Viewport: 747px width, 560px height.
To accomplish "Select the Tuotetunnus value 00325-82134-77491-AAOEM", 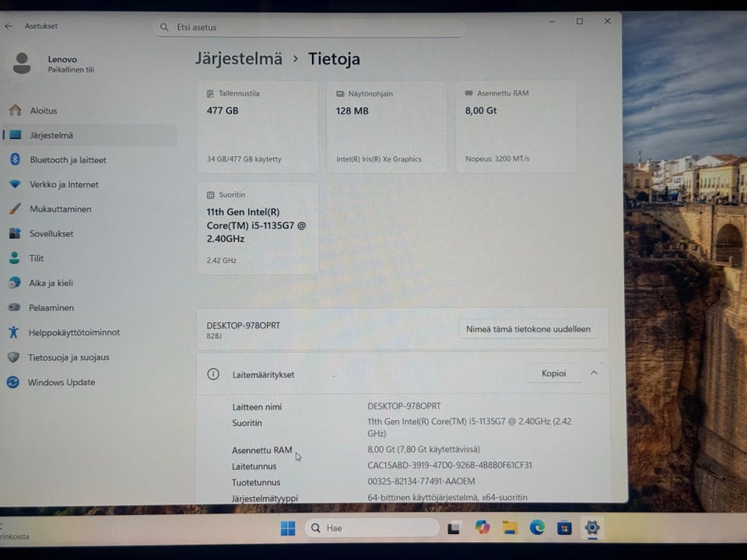I will click(421, 481).
